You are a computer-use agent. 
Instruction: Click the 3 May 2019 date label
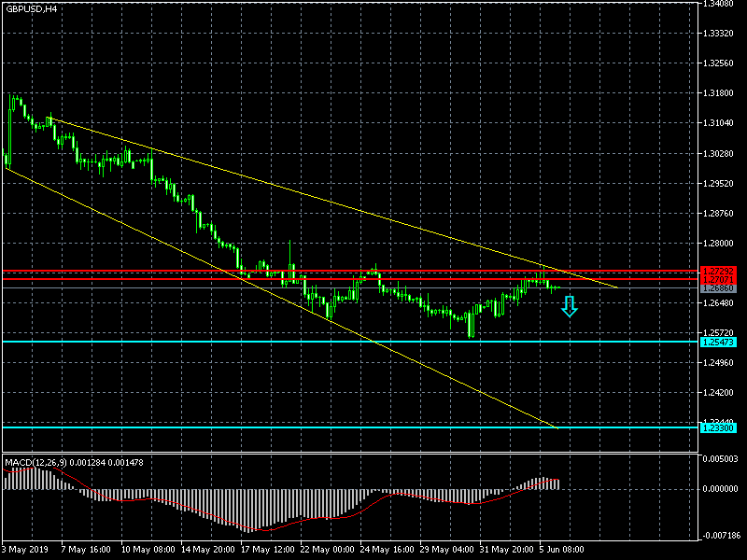[25, 549]
